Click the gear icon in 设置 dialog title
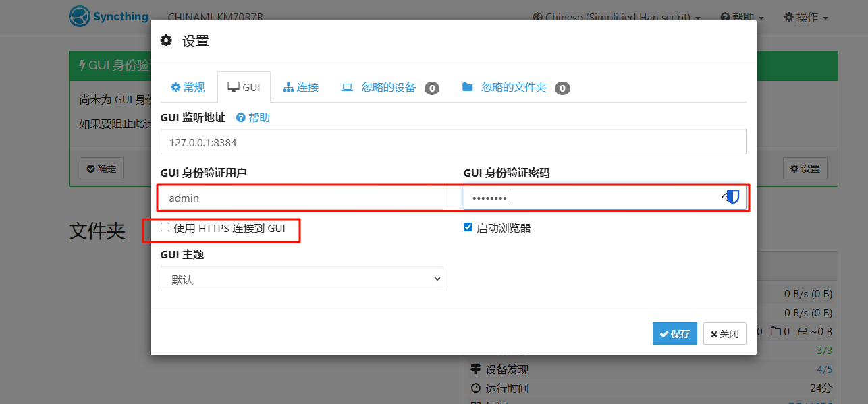The height and width of the screenshot is (404, 868). click(166, 41)
